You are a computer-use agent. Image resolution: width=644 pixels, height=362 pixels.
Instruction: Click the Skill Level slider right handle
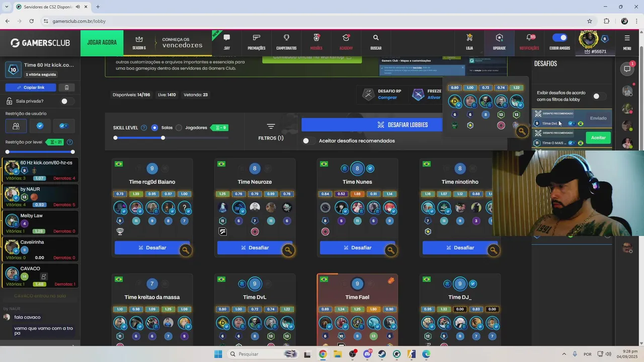pyautogui.click(x=163, y=138)
